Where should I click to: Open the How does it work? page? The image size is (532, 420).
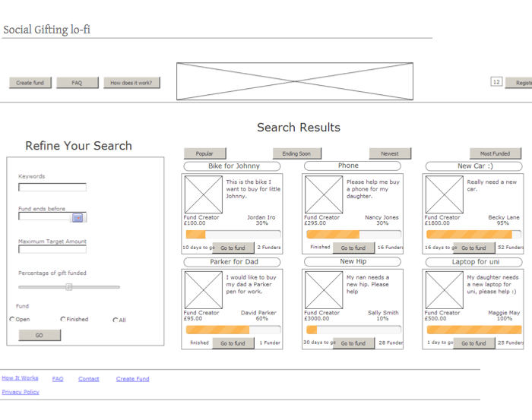pos(131,83)
